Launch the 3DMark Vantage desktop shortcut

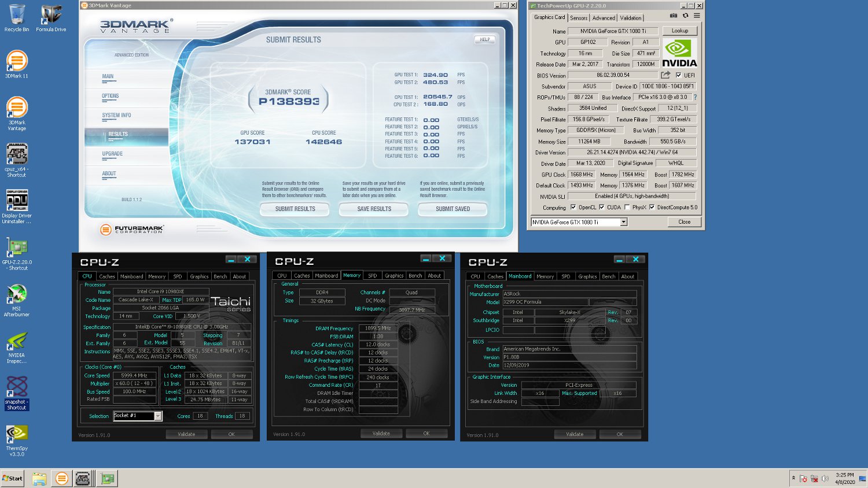point(17,113)
